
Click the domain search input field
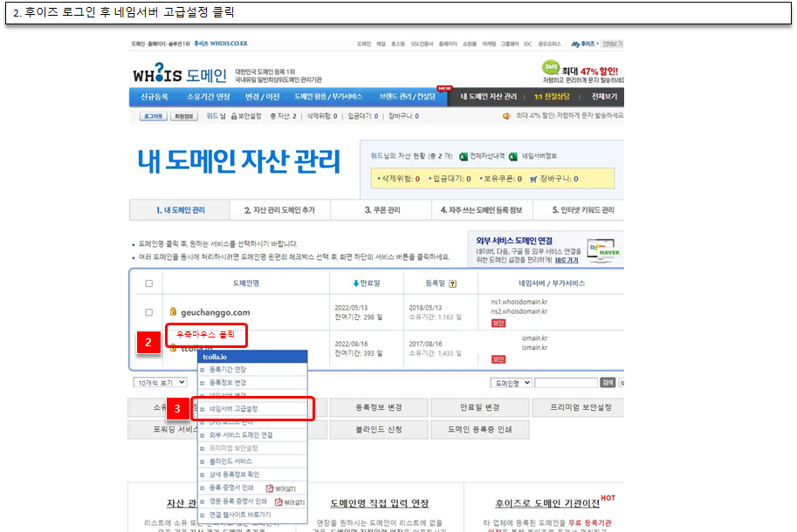tap(566, 383)
